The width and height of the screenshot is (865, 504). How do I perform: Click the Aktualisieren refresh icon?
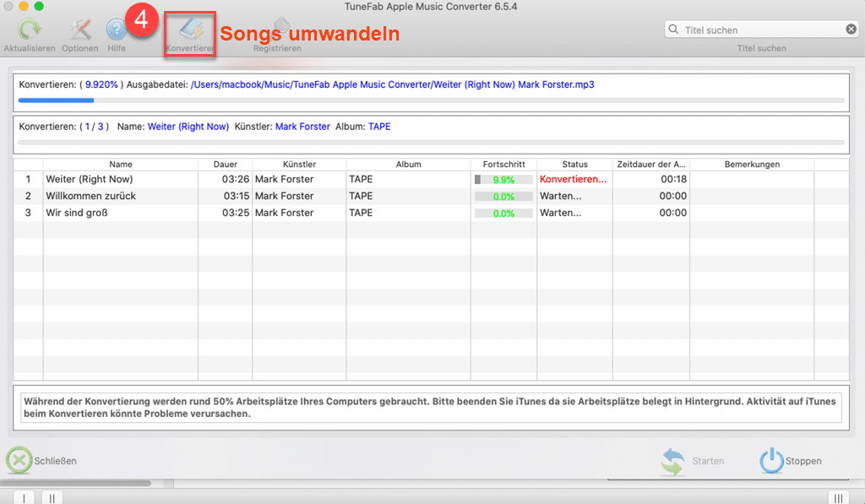coord(29,30)
